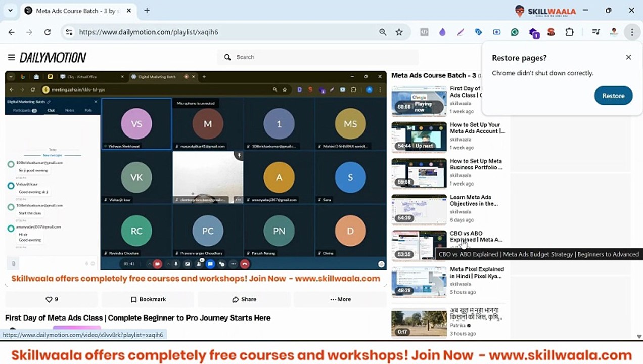643x364 pixels.
Task: Click the 'Meta Ads Course Batch - 3' playlist heading
Action: click(x=434, y=75)
